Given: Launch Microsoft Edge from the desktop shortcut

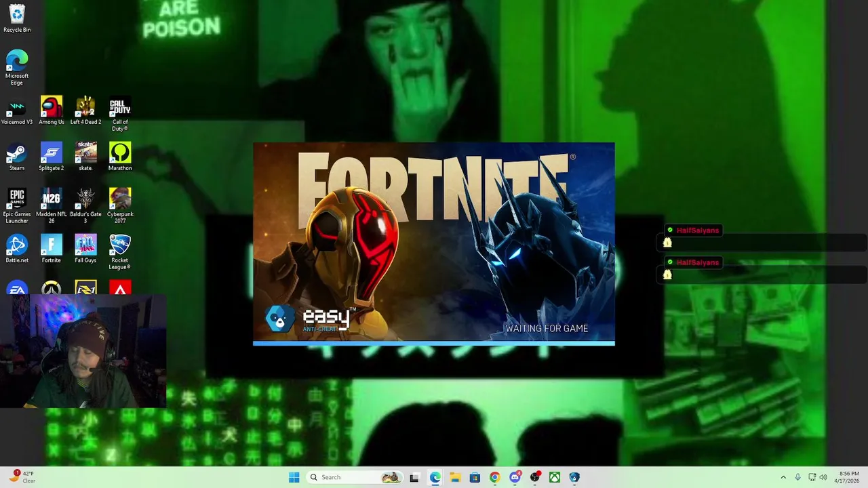Looking at the screenshot, I should coord(17,68).
